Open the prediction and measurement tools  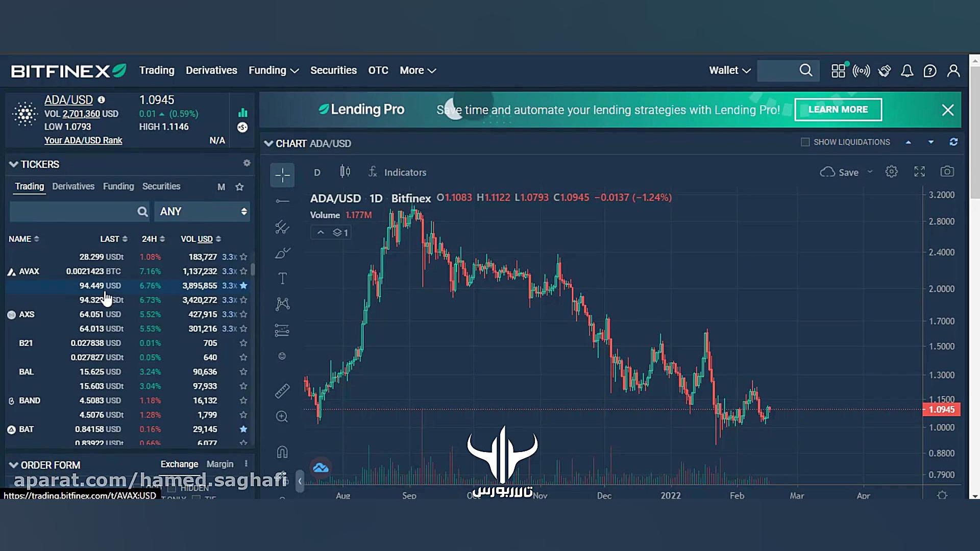coord(282,331)
